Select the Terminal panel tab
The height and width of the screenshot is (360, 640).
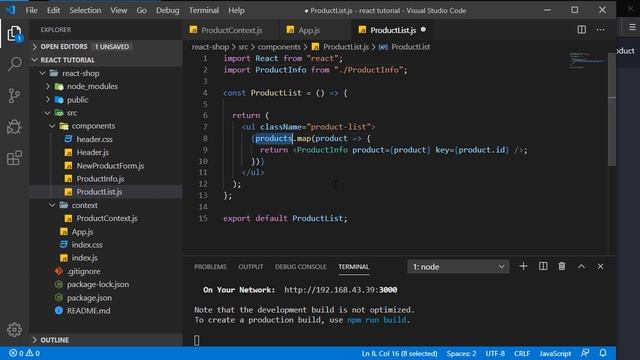coord(353,267)
